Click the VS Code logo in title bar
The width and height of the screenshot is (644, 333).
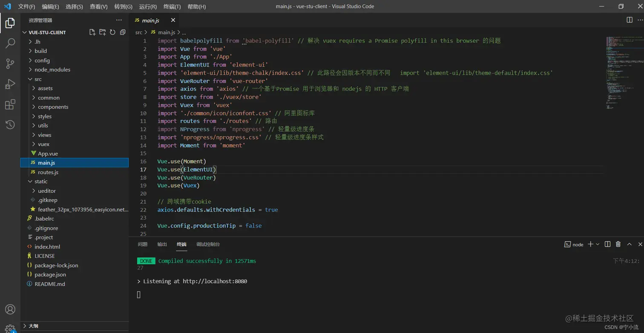(x=7, y=6)
